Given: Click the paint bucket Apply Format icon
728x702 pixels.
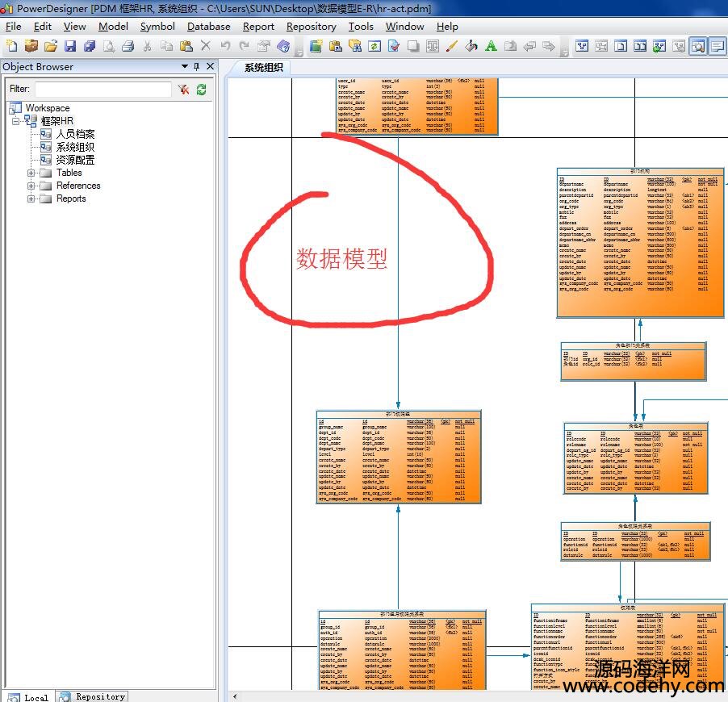Looking at the screenshot, I should tap(471, 46).
